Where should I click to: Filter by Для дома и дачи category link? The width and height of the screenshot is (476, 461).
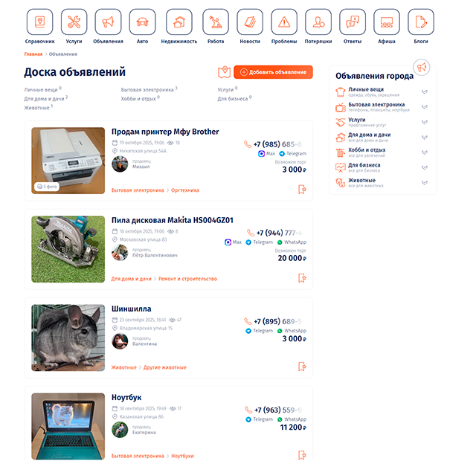click(x=45, y=99)
